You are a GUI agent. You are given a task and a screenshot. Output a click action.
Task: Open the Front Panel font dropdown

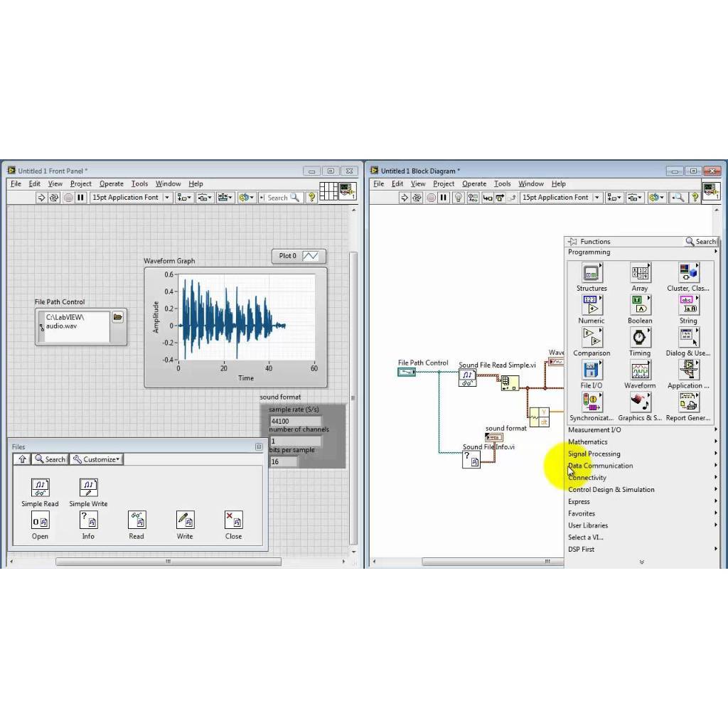(167, 198)
